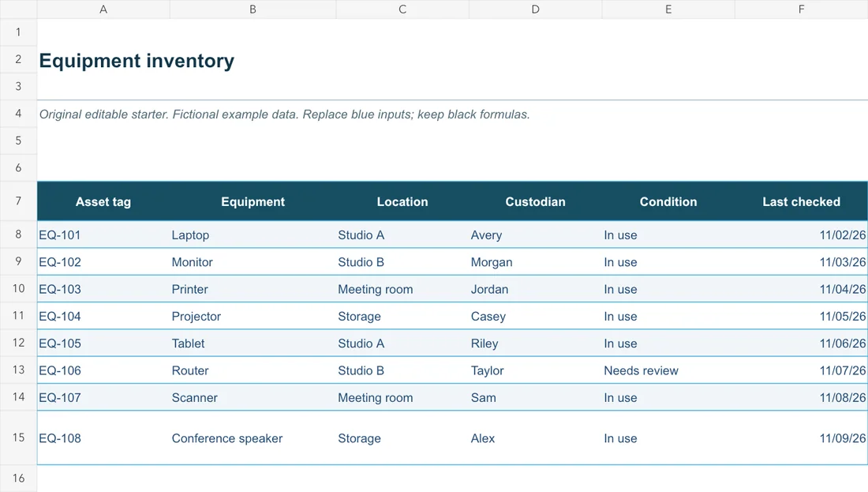Select date 11/09/26
The height and width of the screenshot is (492, 868).
coord(801,438)
